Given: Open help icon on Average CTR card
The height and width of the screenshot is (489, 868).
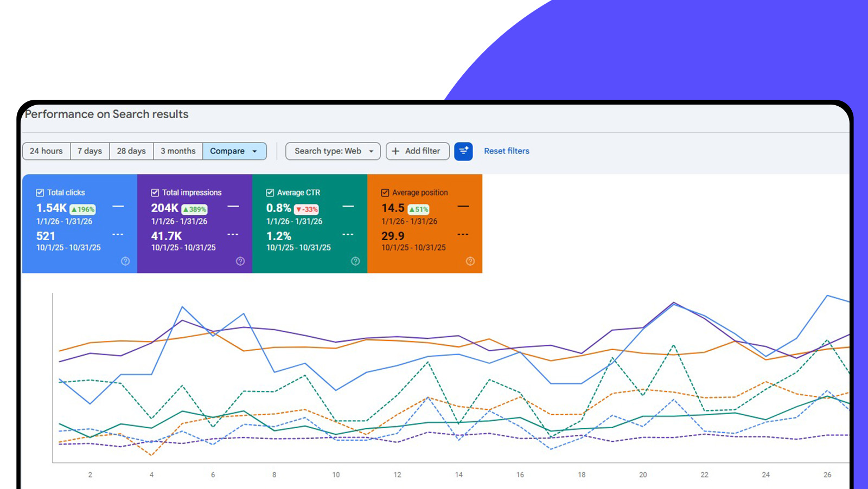Looking at the screenshot, I should click(355, 261).
